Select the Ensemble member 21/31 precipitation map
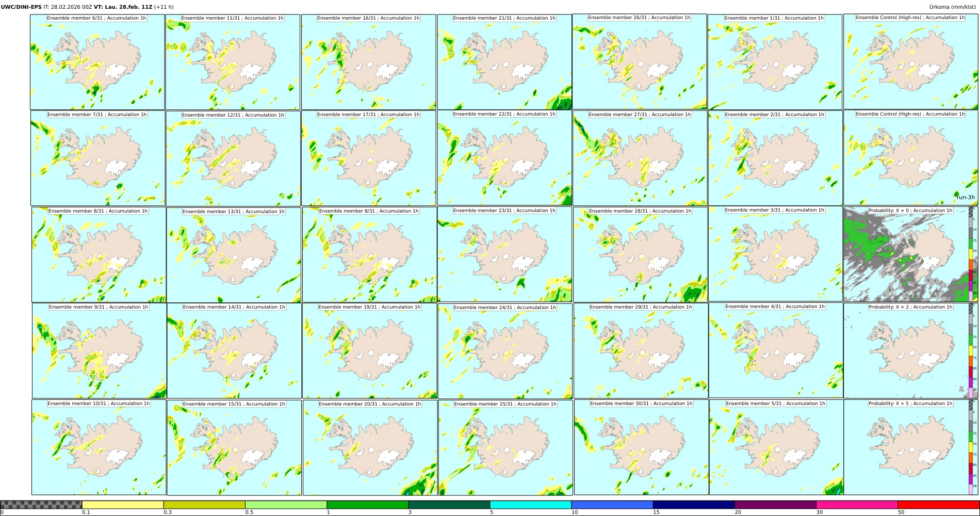 [x=504, y=62]
